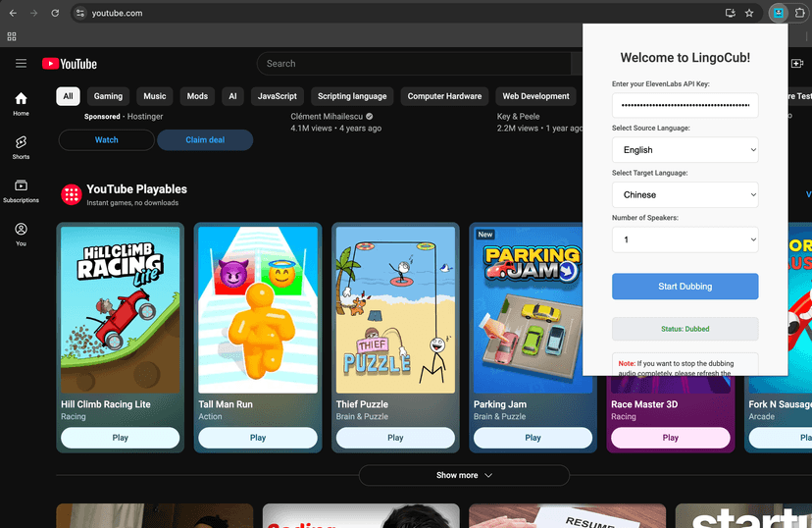This screenshot has height=528, width=812.
Task: Click the YouTube logo
Action: click(x=70, y=64)
